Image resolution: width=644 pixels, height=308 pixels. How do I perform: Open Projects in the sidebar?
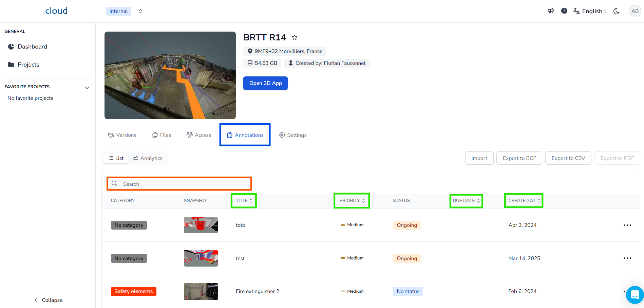point(28,65)
